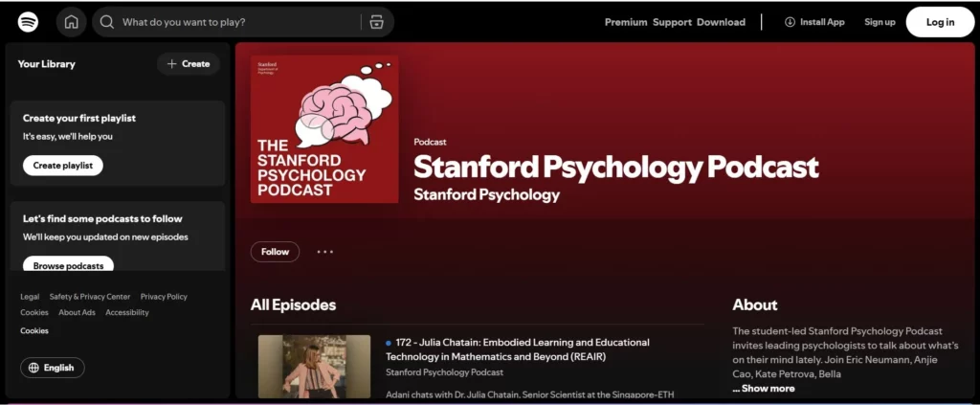Viewport: 980px width, 405px height.
Task: Click the Log in button
Action: (x=940, y=22)
